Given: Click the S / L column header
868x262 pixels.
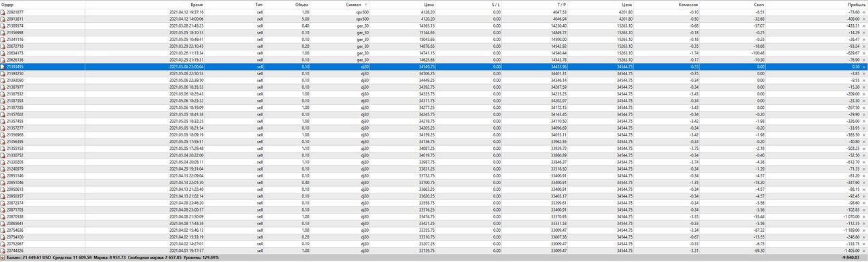Looking at the screenshot, I should click(x=495, y=4).
